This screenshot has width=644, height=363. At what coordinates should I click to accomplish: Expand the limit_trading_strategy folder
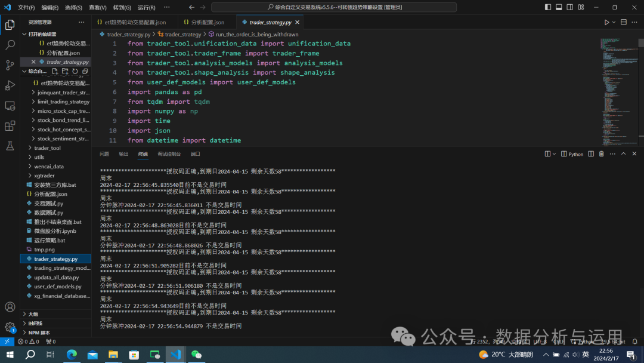click(x=63, y=101)
